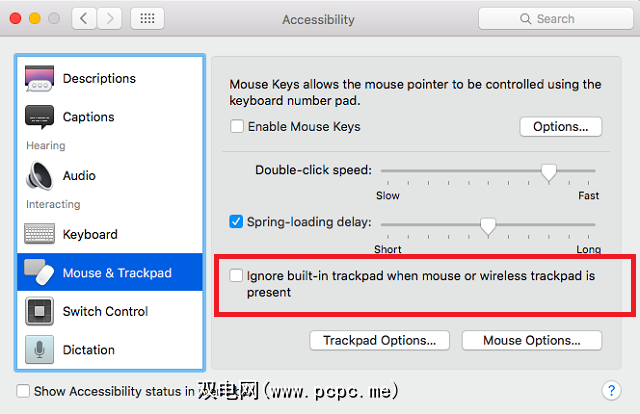
Task: Choose the Audio speaker icon
Action: [39, 175]
